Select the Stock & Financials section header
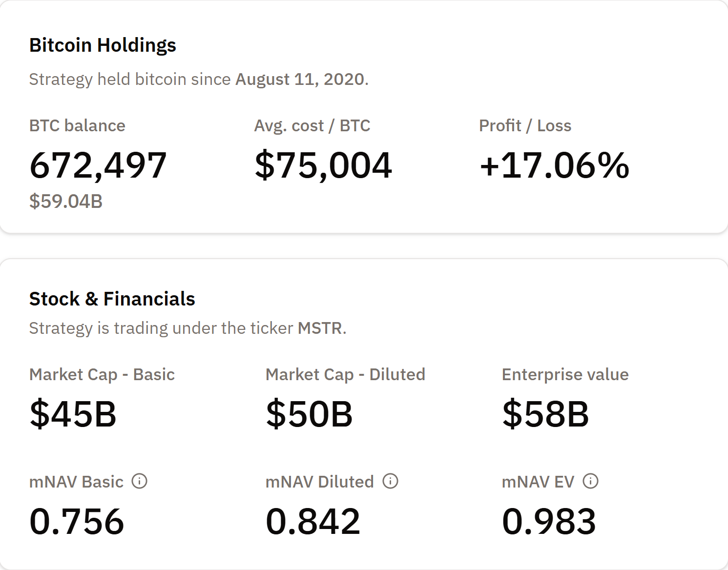 (x=112, y=299)
